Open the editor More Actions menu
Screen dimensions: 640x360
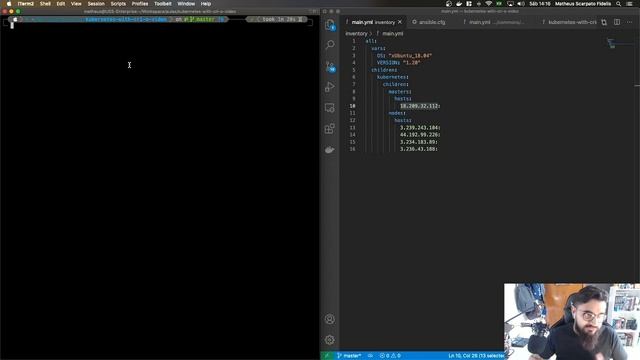[629, 22]
